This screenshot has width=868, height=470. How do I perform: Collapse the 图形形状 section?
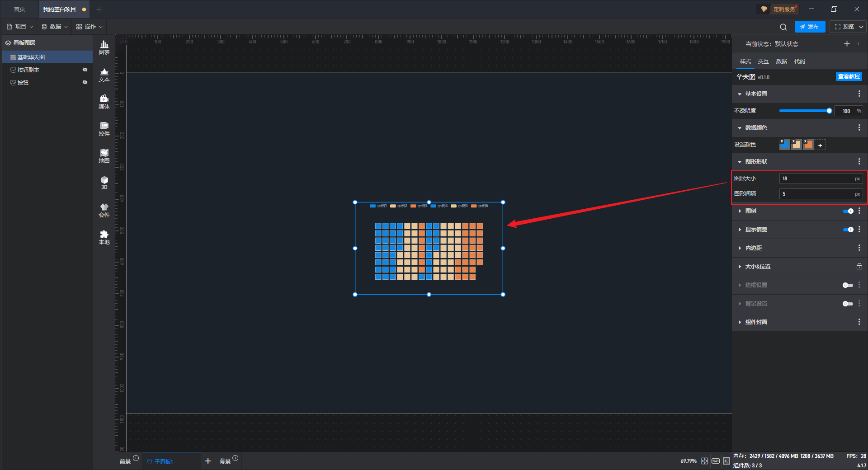pos(740,162)
